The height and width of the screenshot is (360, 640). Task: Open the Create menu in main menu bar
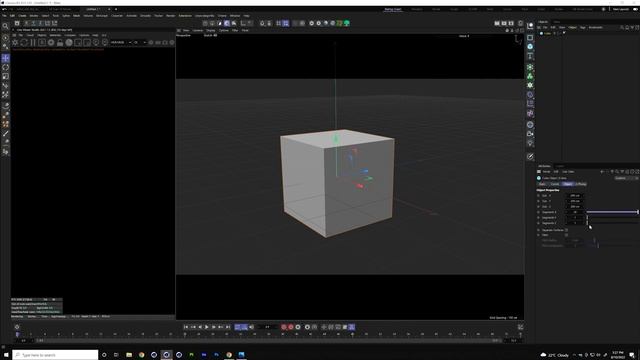point(22,16)
